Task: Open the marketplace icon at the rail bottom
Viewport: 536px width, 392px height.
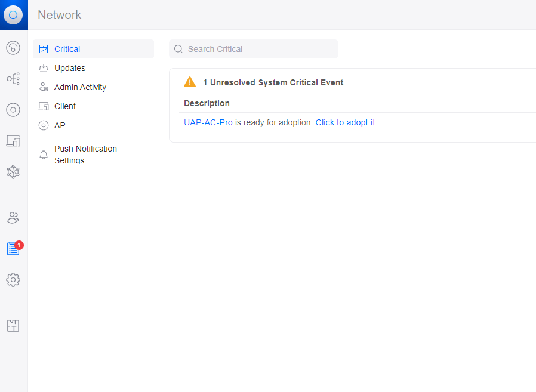Action: pyautogui.click(x=13, y=325)
